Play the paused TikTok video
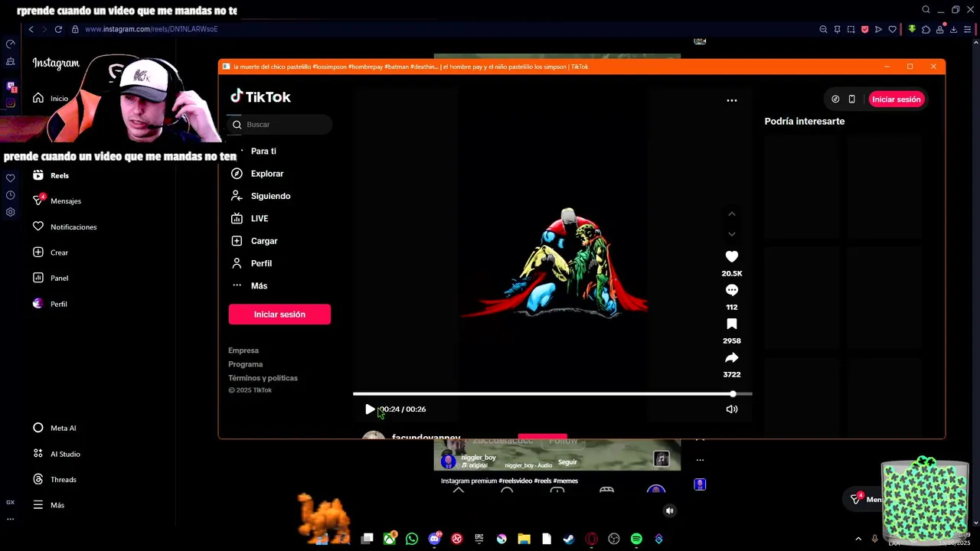Image resolution: width=980 pixels, height=551 pixels. pos(370,409)
